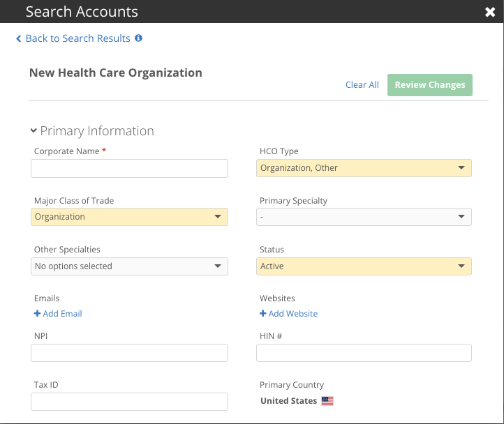Click the plus icon for Add Email
This screenshot has height=424, width=504.
[38, 314]
